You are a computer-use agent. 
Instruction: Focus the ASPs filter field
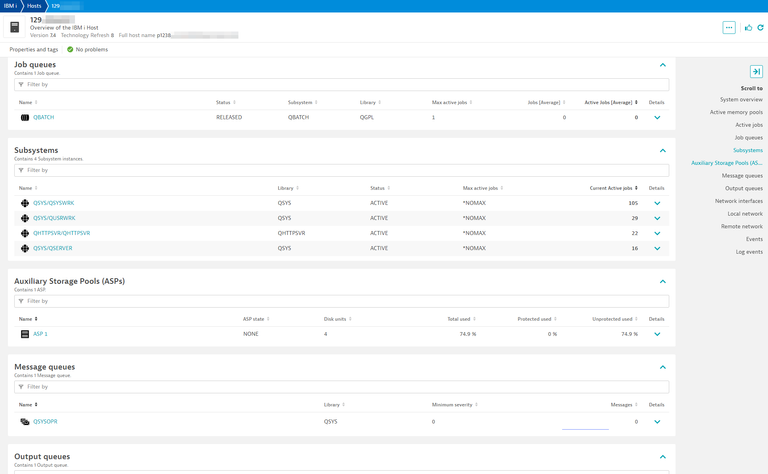tap(341, 301)
